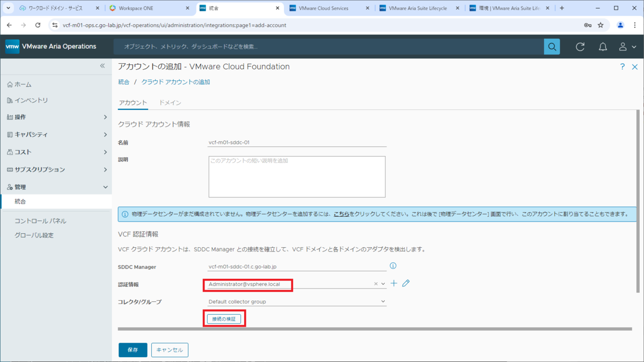This screenshot has width=644, height=362.
Task: Click the refresh icon in the header
Action: click(580, 47)
